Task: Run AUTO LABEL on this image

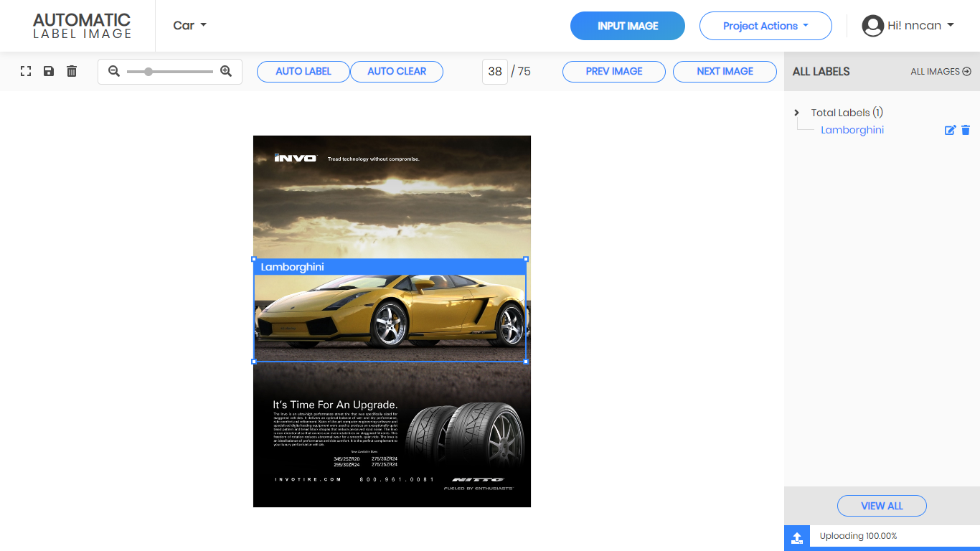Action: coord(303,72)
